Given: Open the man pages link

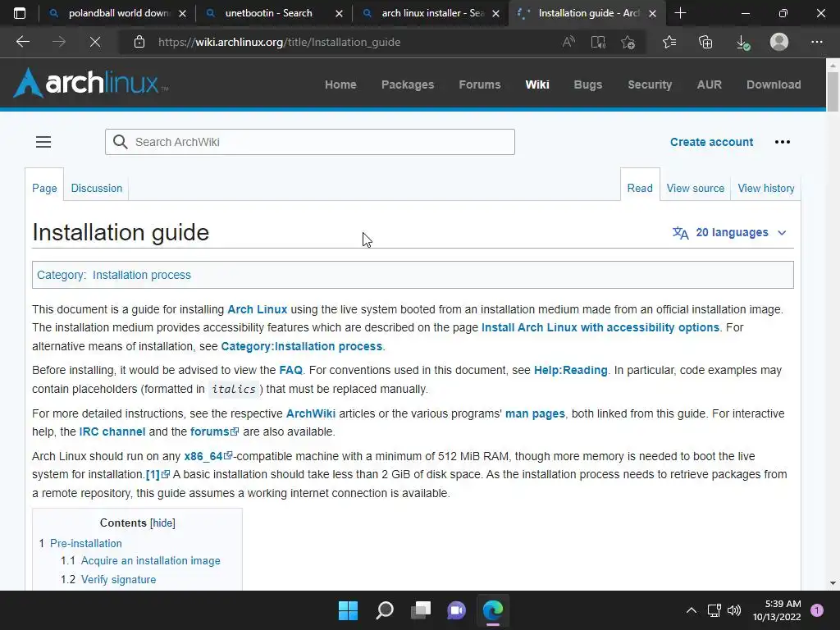Looking at the screenshot, I should tap(535, 413).
